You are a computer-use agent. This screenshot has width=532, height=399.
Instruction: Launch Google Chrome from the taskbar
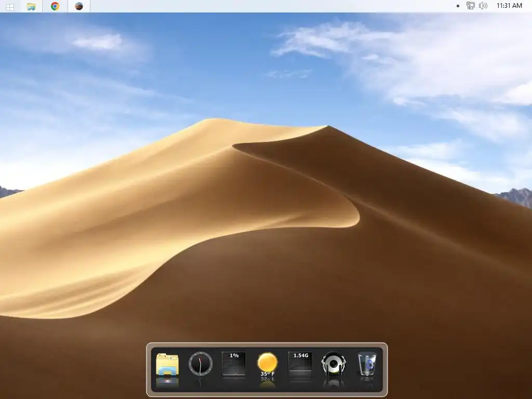coord(55,6)
